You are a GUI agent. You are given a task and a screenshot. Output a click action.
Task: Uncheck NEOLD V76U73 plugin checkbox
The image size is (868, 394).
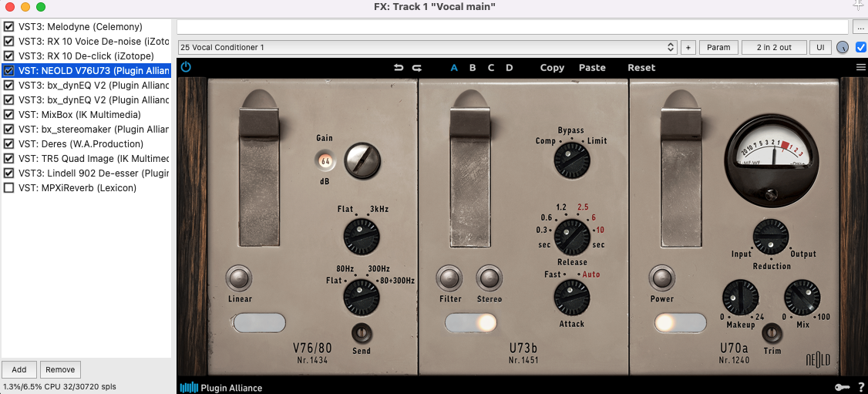[x=8, y=70]
